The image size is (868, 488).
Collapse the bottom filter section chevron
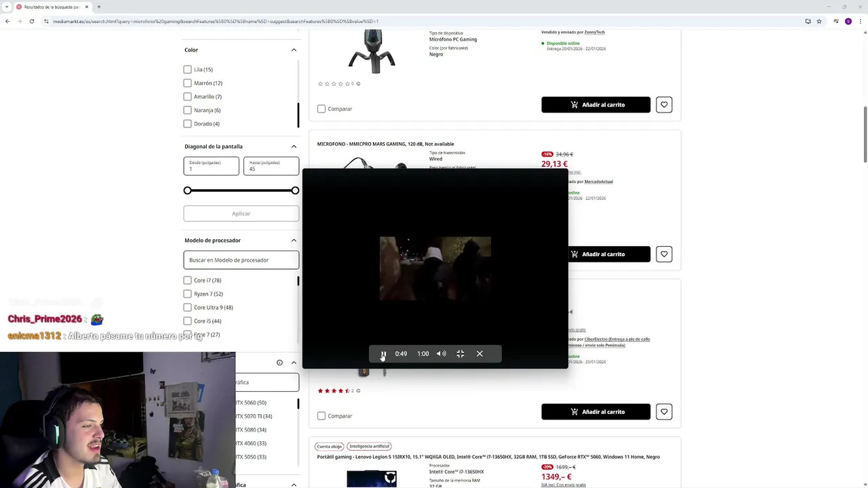(x=294, y=485)
